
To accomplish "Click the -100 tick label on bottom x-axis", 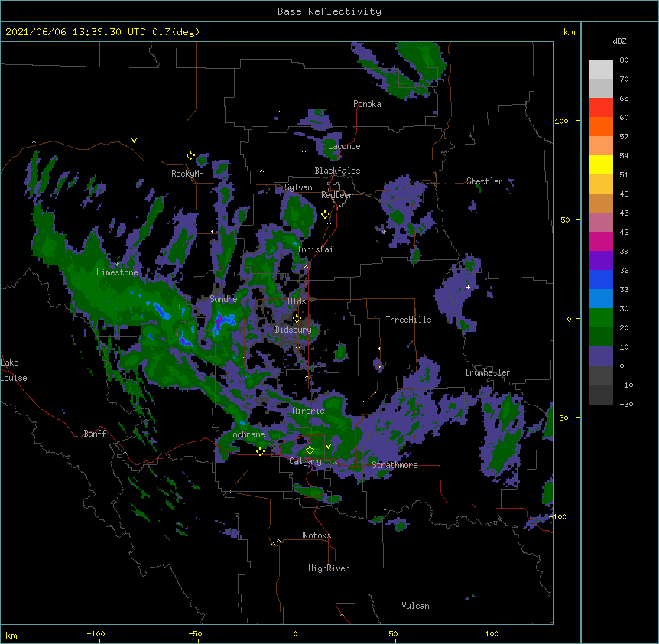I will pos(96,633).
